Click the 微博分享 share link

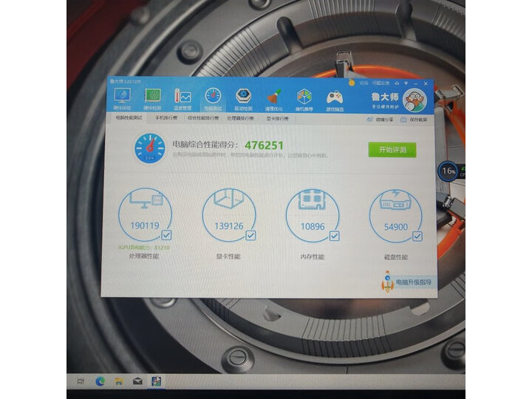(380, 120)
